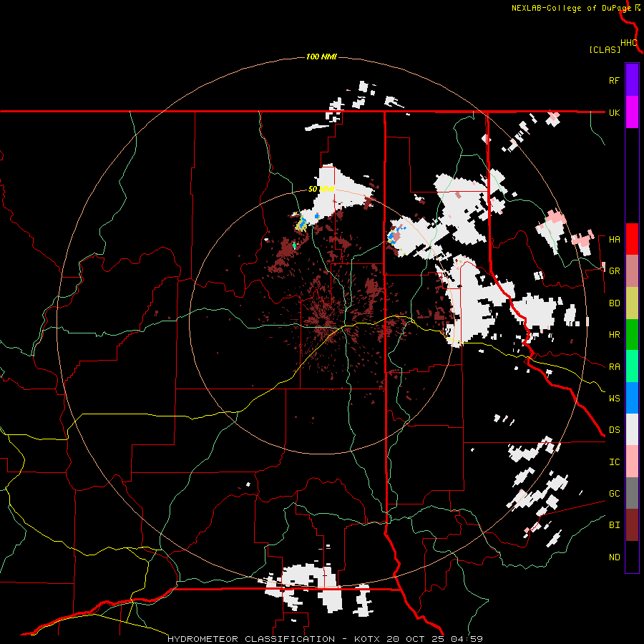The image size is (644, 644).
Task: Select the DS legend label
Action: 614,429
